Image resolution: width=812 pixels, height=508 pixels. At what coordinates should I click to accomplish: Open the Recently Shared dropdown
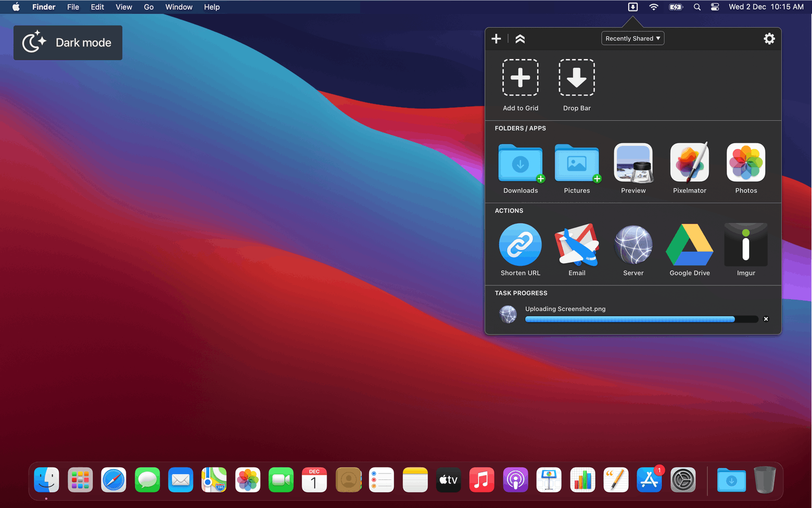coord(633,39)
